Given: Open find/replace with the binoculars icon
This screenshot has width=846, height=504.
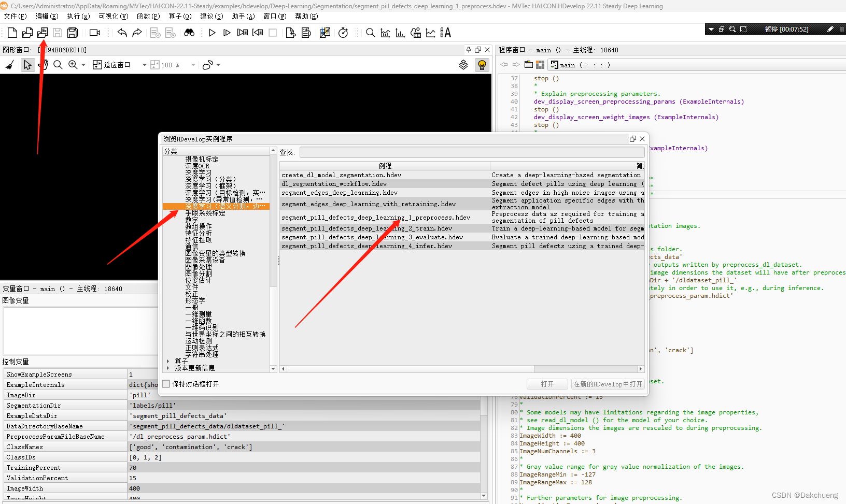Looking at the screenshot, I should pos(189,33).
